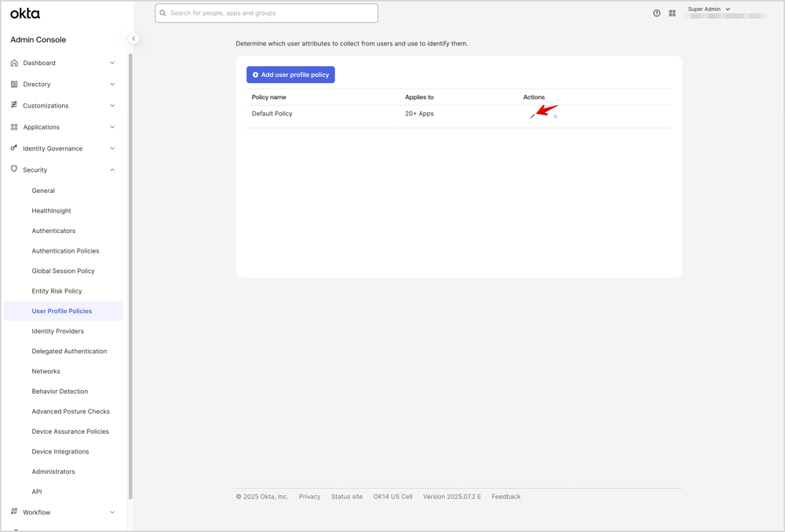Click the Customizations sliders icon
The height and width of the screenshot is (532, 785).
[14, 105]
